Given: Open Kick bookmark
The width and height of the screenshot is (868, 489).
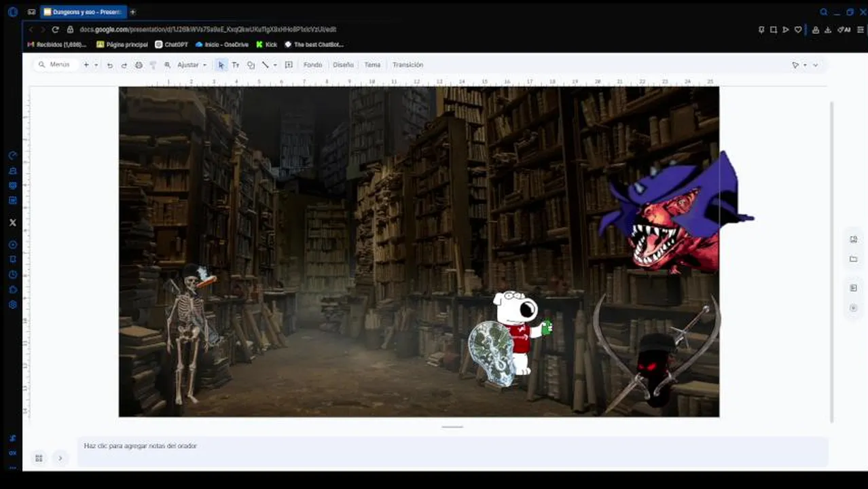Looking at the screenshot, I should 267,44.
